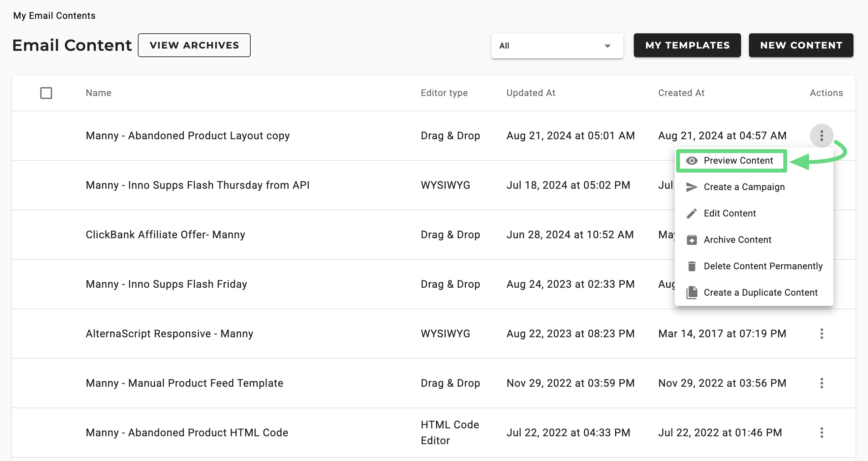
Task: Open Manny - Abandoned Product Layout copy
Action: 188,136
